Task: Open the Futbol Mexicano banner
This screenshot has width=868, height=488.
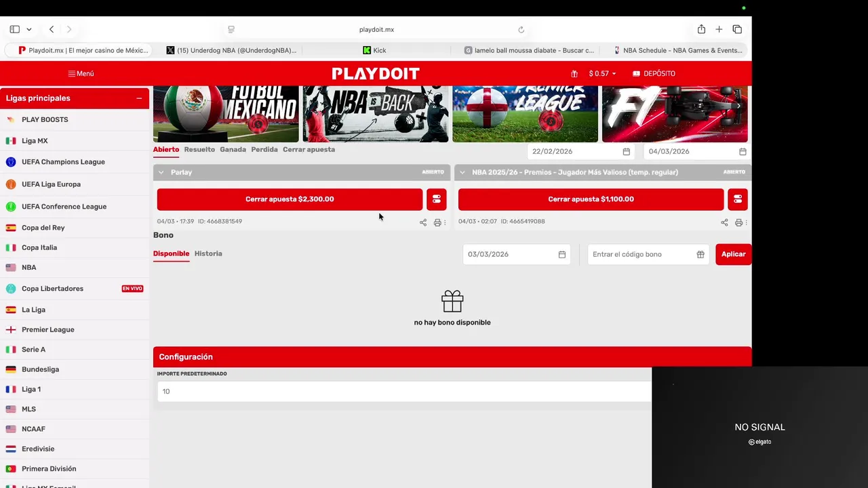Action: pos(226,114)
